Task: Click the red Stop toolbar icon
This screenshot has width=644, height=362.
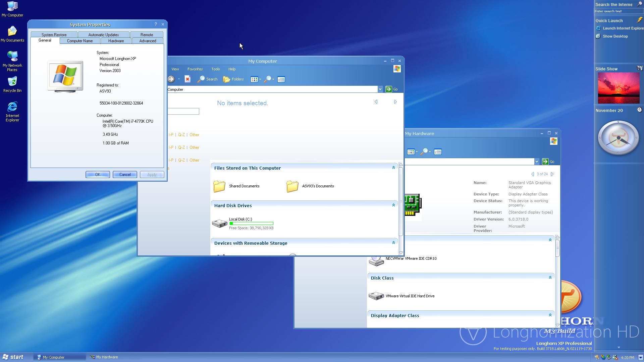Action: [187, 79]
